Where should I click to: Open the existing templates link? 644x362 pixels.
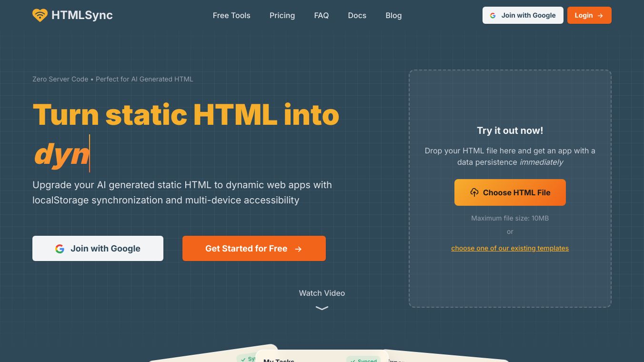(x=510, y=248)
